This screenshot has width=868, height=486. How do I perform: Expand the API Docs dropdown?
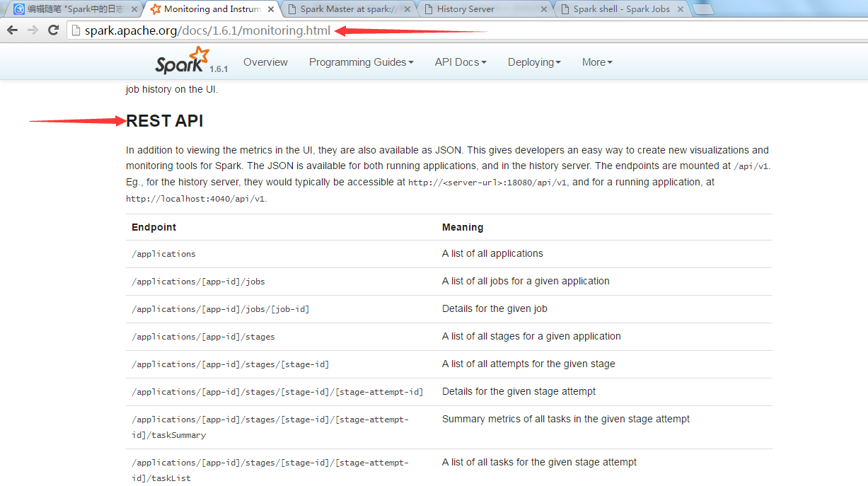click(461, 62)
